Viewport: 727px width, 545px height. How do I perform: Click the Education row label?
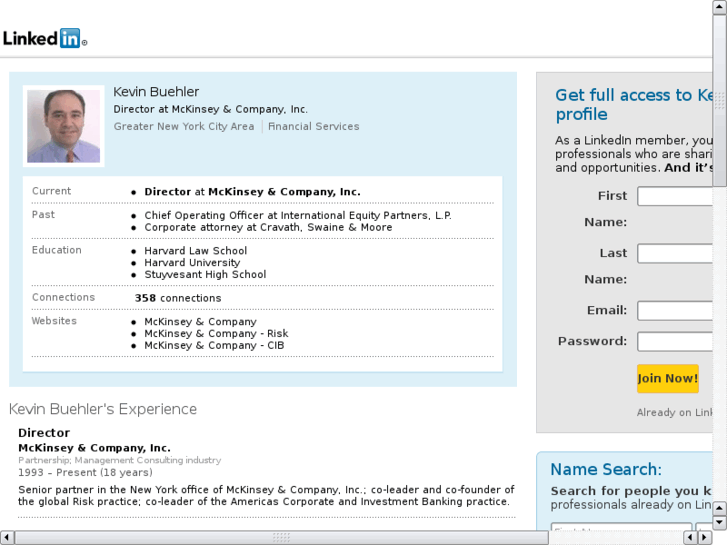pos(57,250)
